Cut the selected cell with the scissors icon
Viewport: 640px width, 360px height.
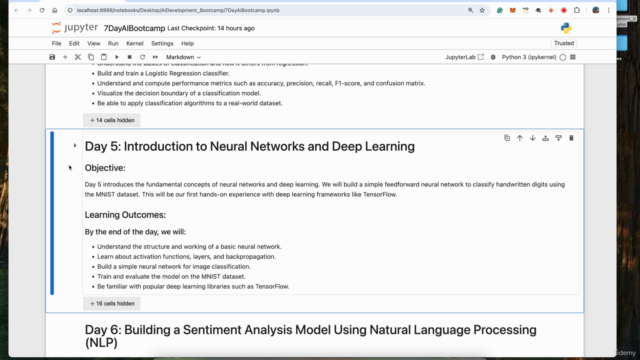click(x=78, y=57)
